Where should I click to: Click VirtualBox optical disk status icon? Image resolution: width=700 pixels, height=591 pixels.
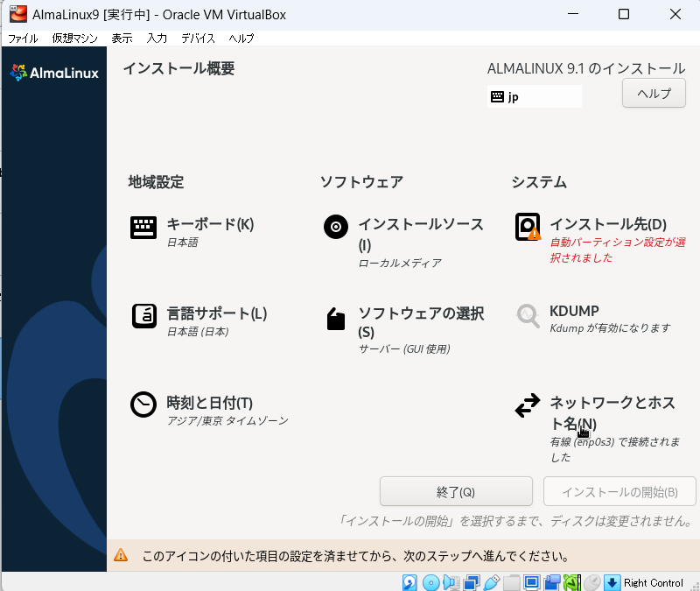coord(430,583)
